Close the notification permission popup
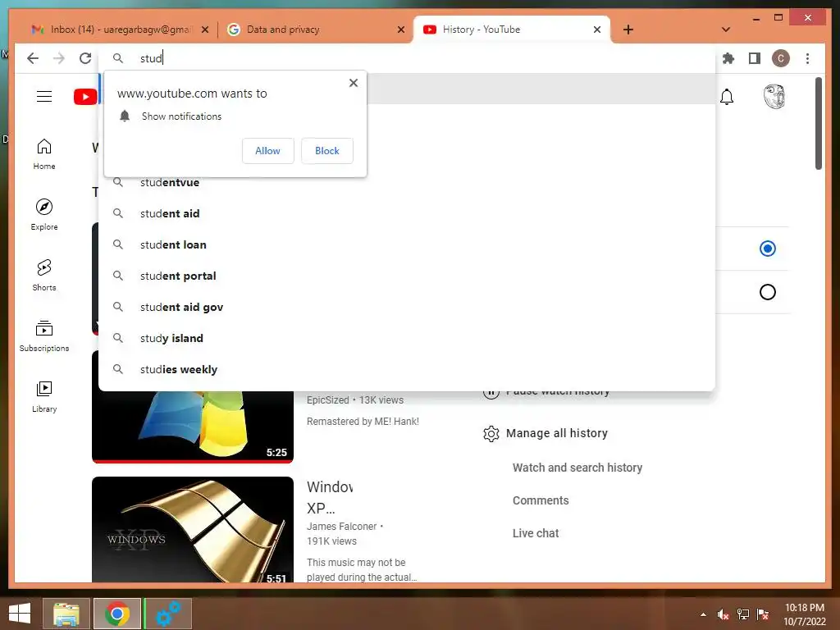This screenshot has height=630, width=840. pos(353,83)
